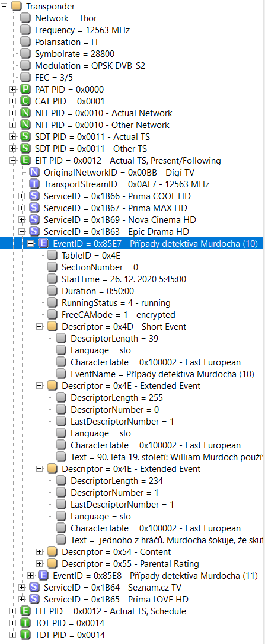Viewport: 265px width, 644px height.
Task: Select RunningStatus = 4 - running entry
Action: point(116,303)
